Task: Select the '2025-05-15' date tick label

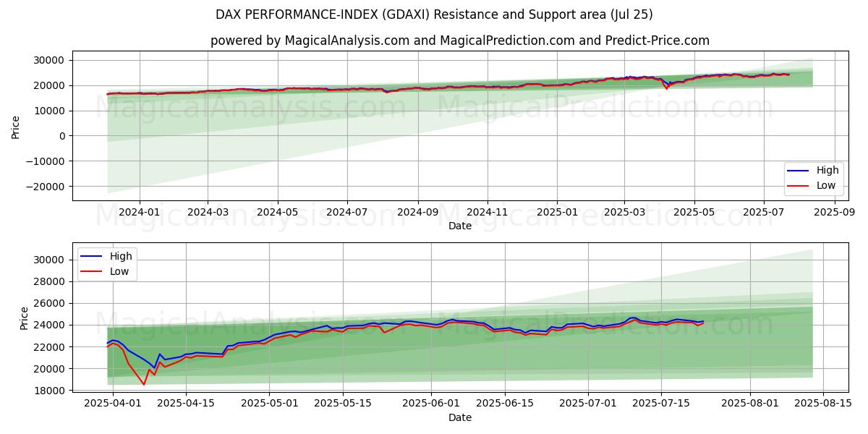Action: 343,404
